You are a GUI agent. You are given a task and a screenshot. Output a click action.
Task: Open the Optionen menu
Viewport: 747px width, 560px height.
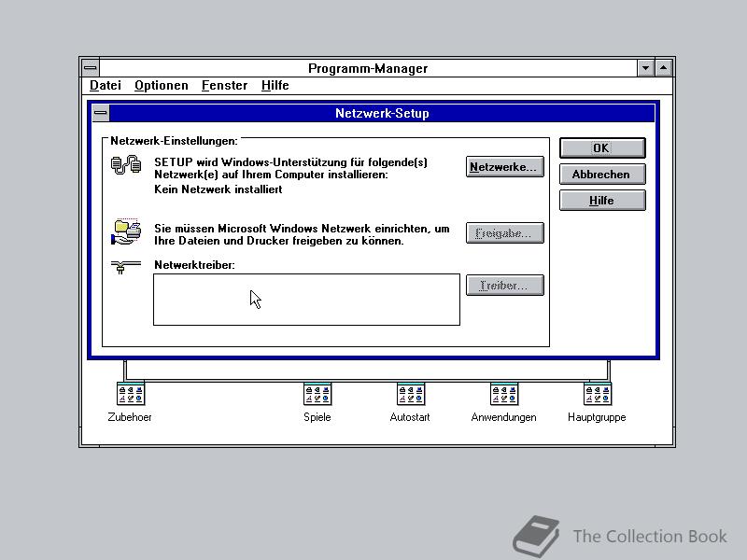pos(161,85)
